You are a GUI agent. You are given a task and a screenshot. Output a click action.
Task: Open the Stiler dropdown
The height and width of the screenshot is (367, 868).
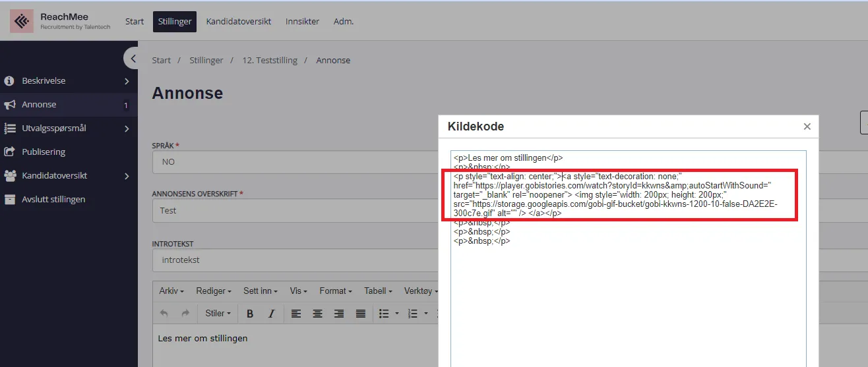[218, 314]
